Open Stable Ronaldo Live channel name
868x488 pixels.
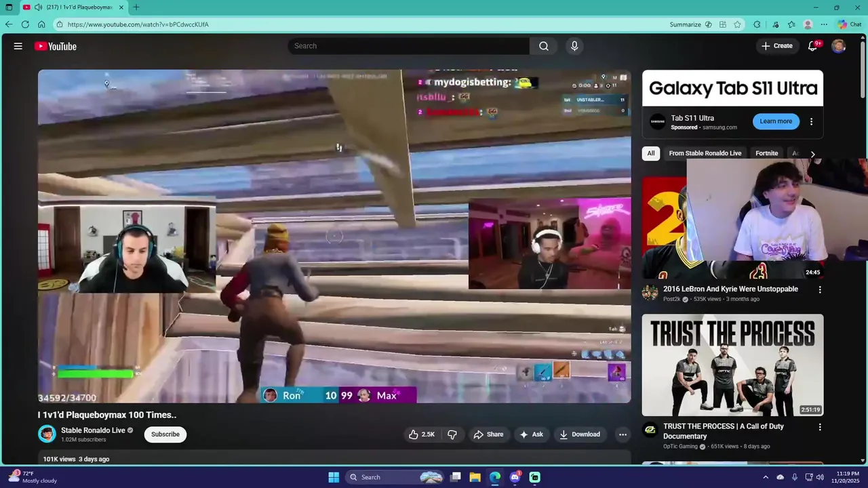click(x=93, y=430)
